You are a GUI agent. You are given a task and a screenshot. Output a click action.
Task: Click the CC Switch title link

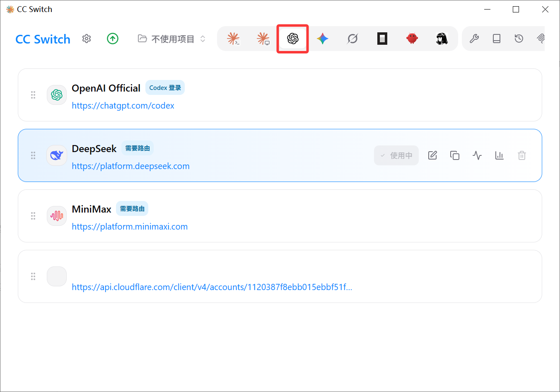tap(43, 39)
